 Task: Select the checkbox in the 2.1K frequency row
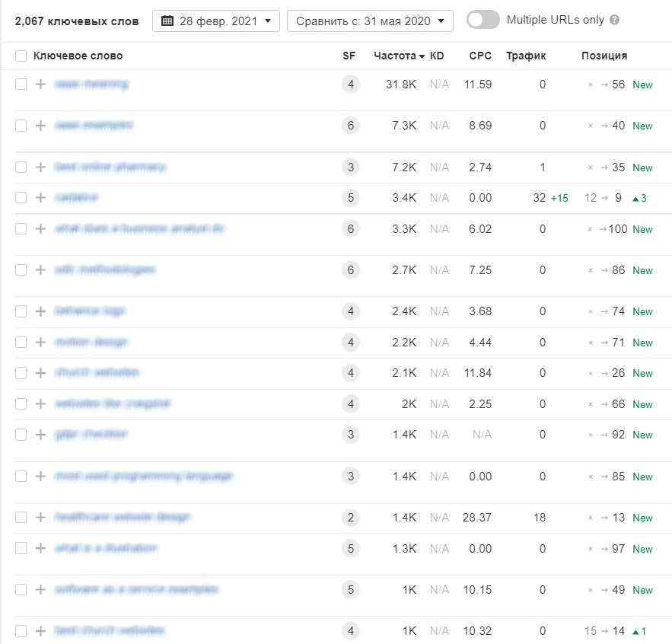pyautogui.click(x=21, y=373)
